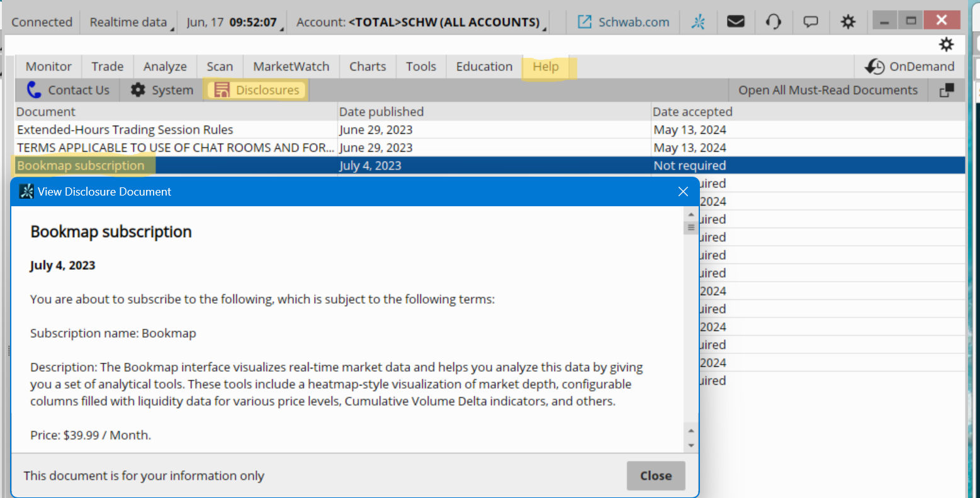Open the MarketWatch tab
980x498 pixels.
[x=291, y=67]
